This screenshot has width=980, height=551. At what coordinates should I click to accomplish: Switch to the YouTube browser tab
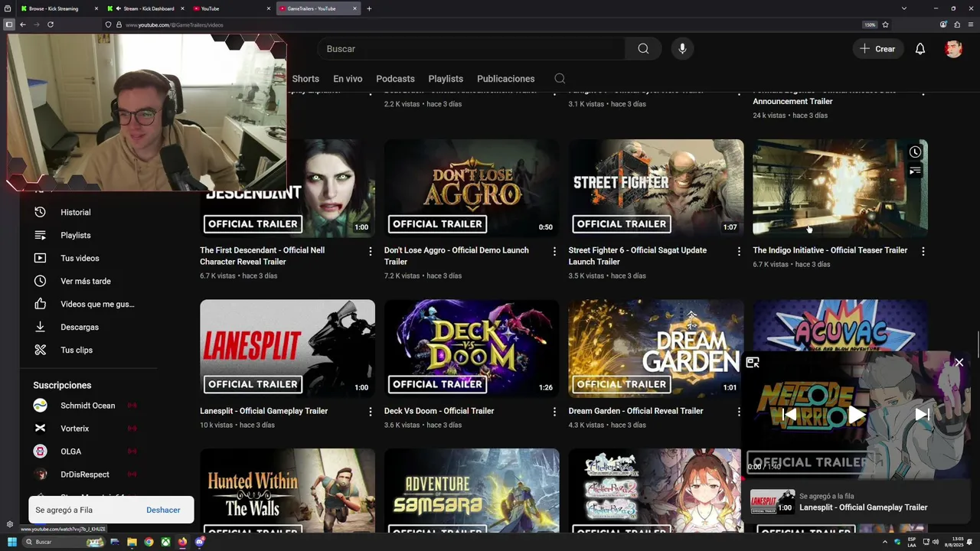[x=232, y=8]
